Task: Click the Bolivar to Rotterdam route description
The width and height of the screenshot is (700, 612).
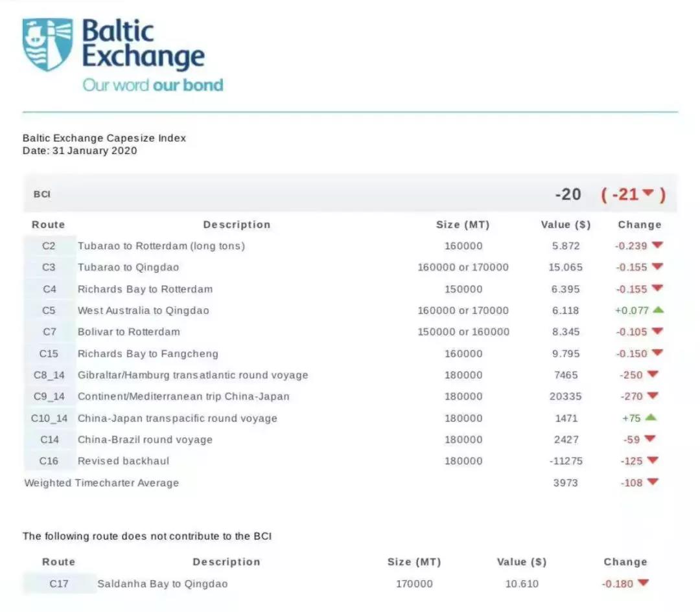Action: click(x=129, y=332)
